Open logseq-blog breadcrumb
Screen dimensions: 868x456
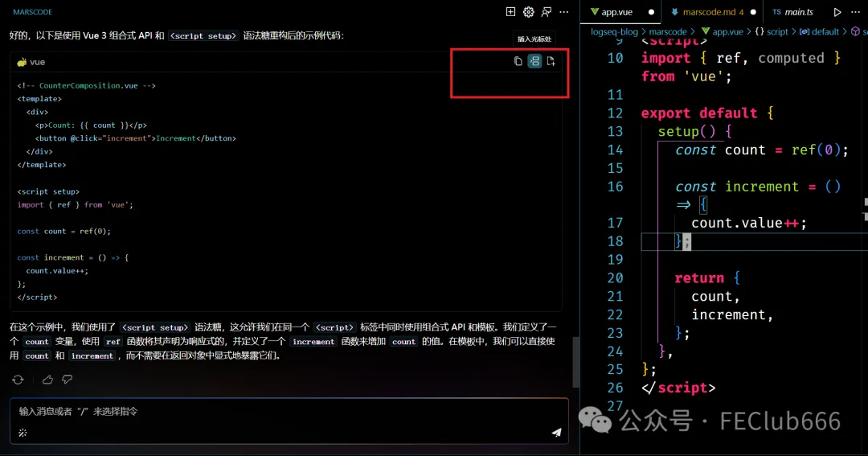pos(614,31)
